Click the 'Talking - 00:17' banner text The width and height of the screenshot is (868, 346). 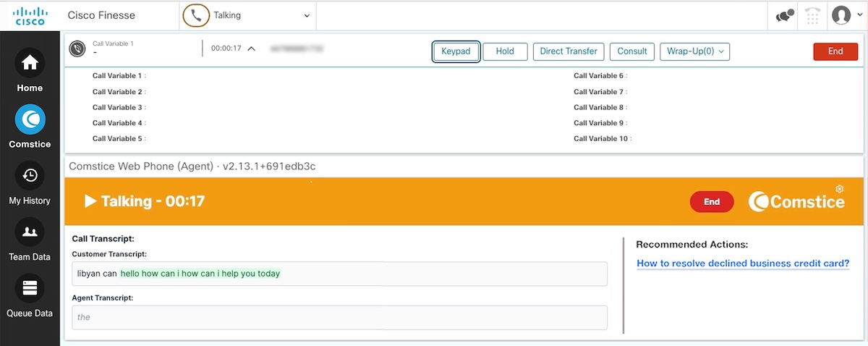click(153, 201)
